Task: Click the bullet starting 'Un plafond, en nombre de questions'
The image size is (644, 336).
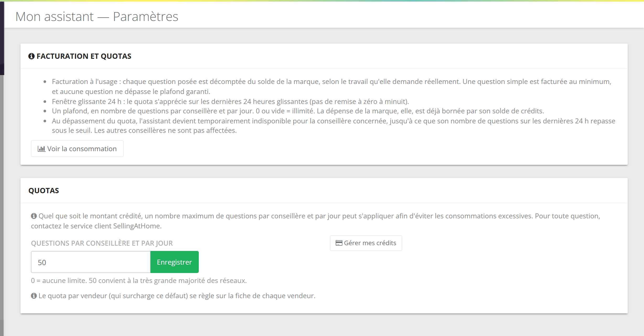Action: pos(298,111)
